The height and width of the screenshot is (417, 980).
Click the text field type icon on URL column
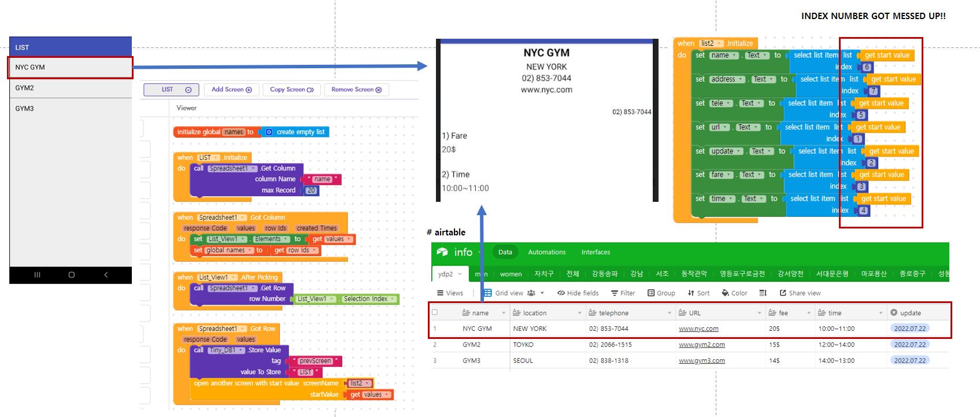point(682,313)
